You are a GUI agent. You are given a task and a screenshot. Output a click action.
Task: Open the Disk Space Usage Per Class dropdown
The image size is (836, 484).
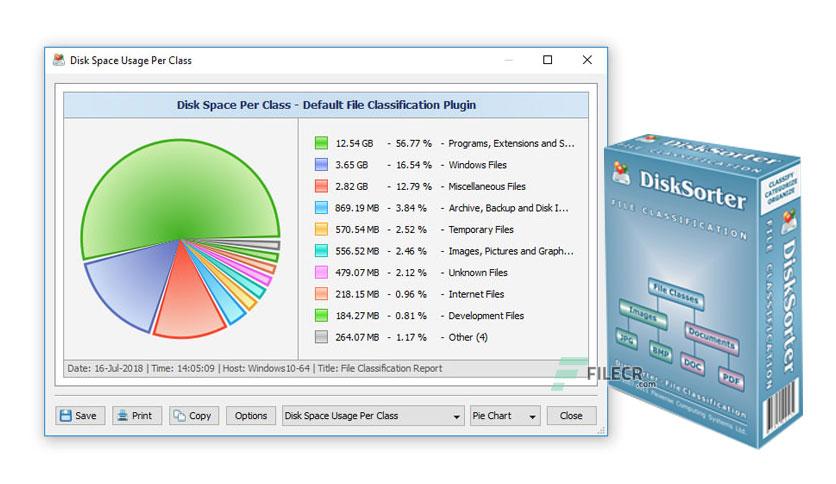point(372,416)
